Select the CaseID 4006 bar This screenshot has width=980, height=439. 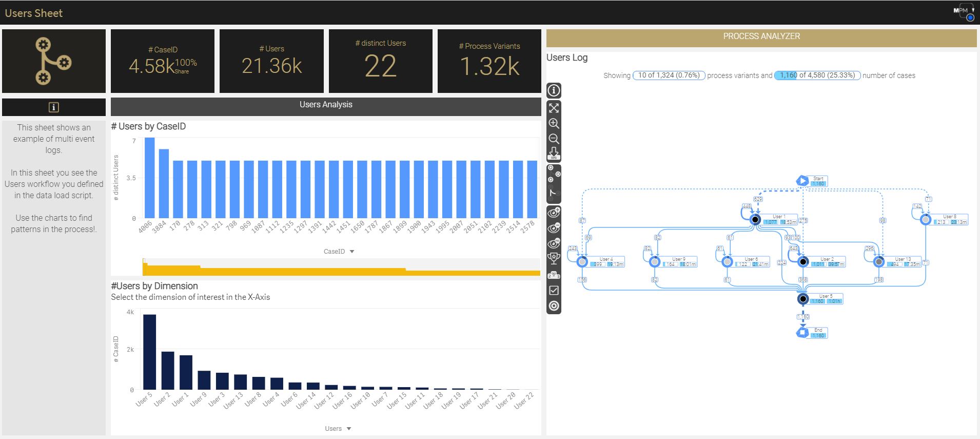click(149, 178)
